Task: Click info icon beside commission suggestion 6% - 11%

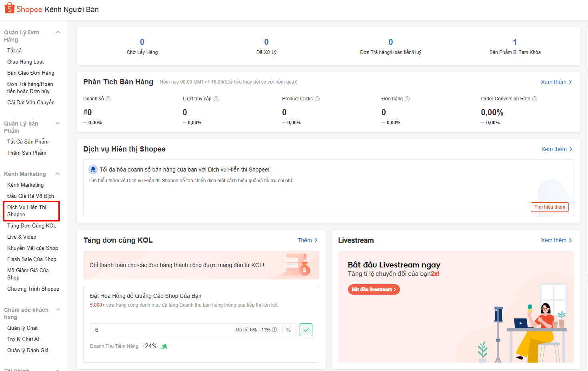Action: pos(274,330)
